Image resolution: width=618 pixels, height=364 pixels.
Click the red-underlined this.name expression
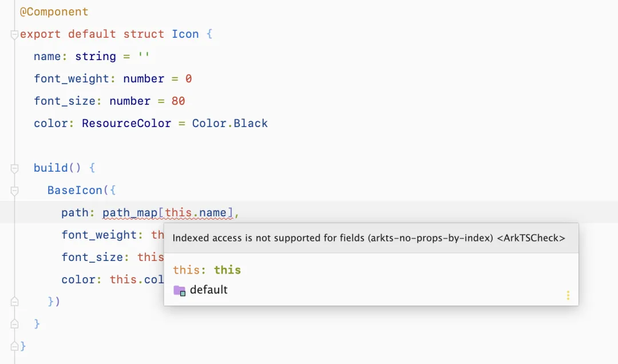click(x=196, y=213)
